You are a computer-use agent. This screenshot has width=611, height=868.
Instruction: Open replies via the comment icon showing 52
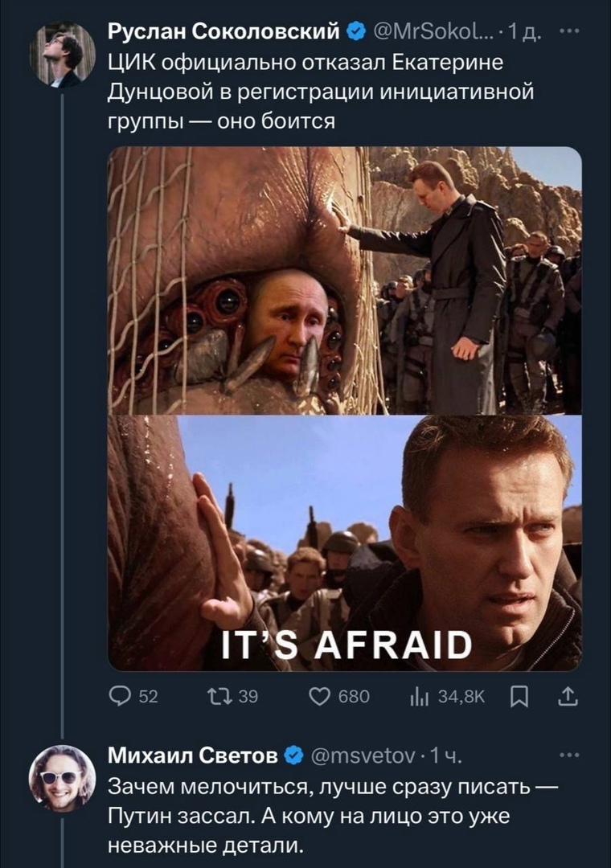point(119,696)
